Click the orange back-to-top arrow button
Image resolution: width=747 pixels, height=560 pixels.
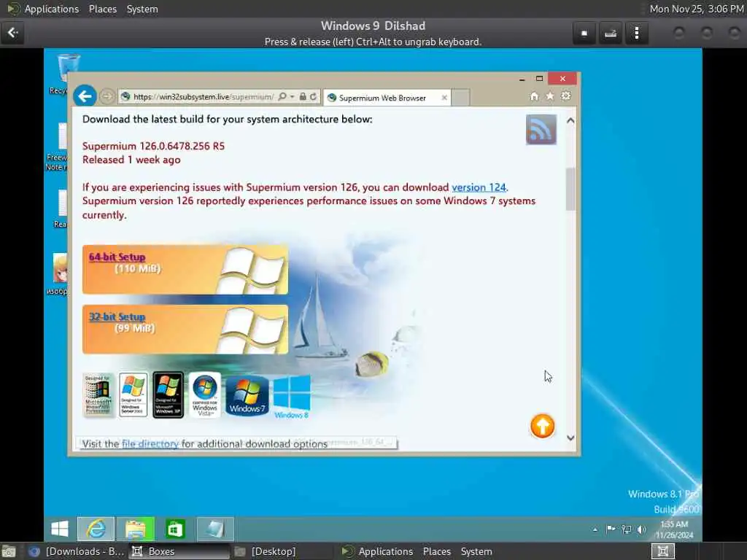(542, 426)
